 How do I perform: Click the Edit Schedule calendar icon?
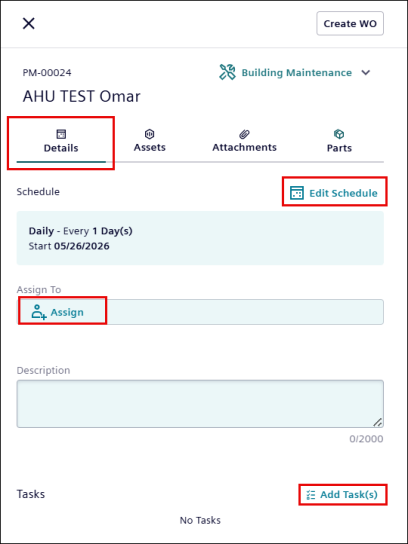click(x=297, y=193)
